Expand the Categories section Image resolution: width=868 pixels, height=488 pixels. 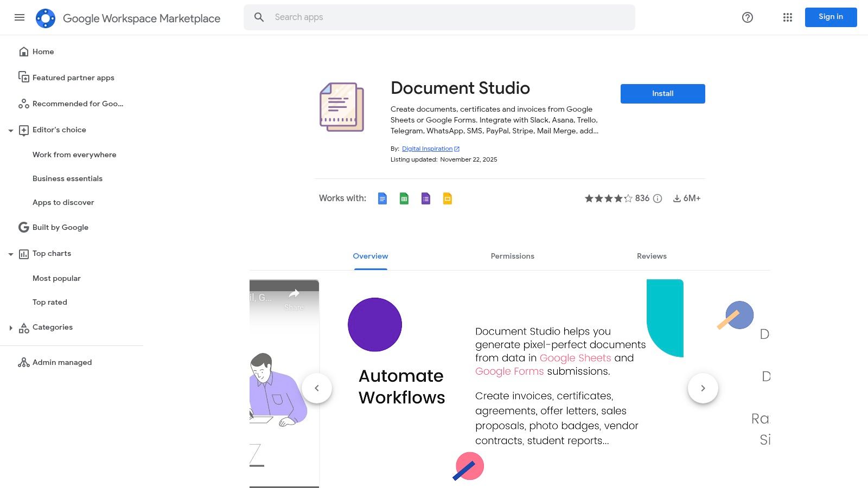coord(11,328)
